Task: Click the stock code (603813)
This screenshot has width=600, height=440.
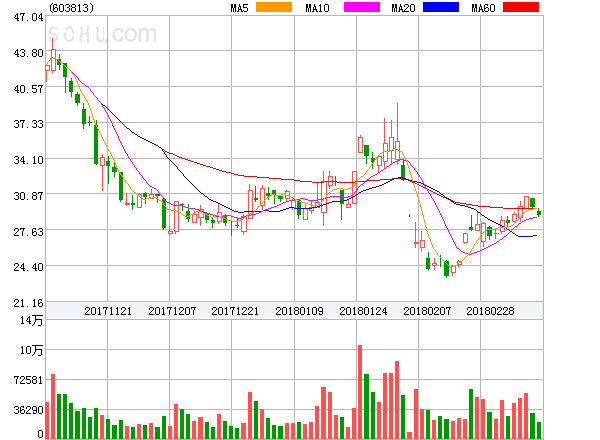Action: pyautogui.click(x=72, y=8)
